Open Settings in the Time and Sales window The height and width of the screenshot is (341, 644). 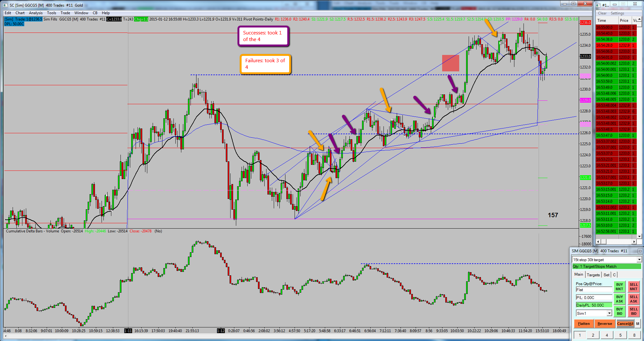tap(618, 13)
